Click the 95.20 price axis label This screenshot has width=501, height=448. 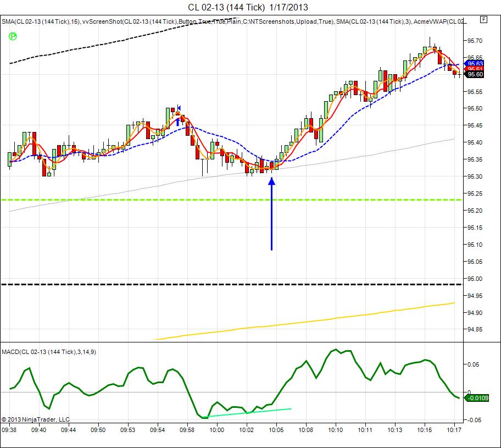click(x=475, y=211)
